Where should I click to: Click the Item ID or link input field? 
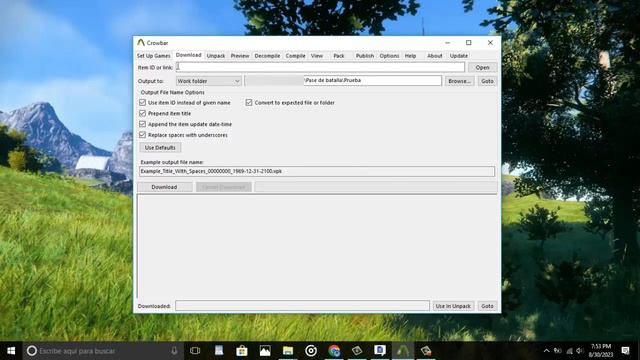[x=320, y=67]
